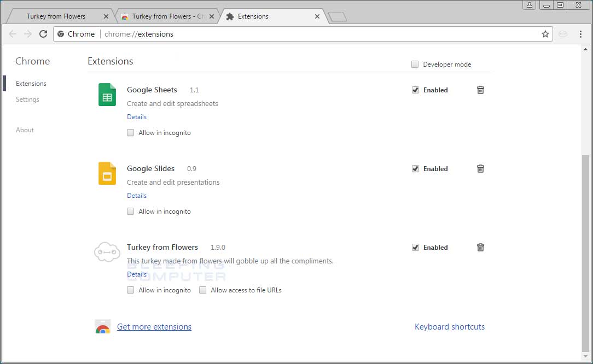Open Settings from the left sidebar

point(27,99)
